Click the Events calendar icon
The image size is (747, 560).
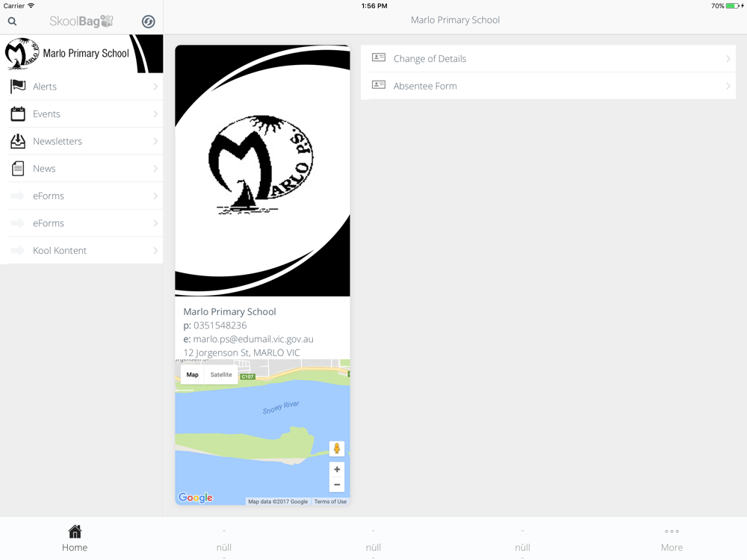pyautogui.click(x=18, y=113)
